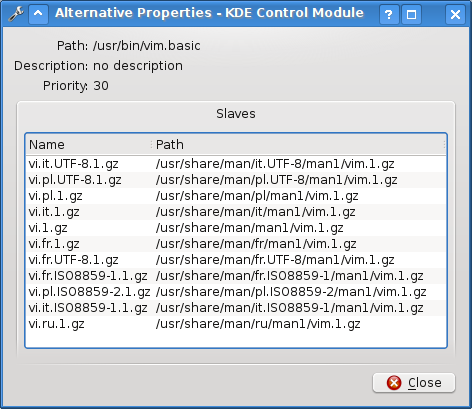Pick the vi.fr.UTF-8.1.gz slave
472x409 pixels.
point(236,260)
